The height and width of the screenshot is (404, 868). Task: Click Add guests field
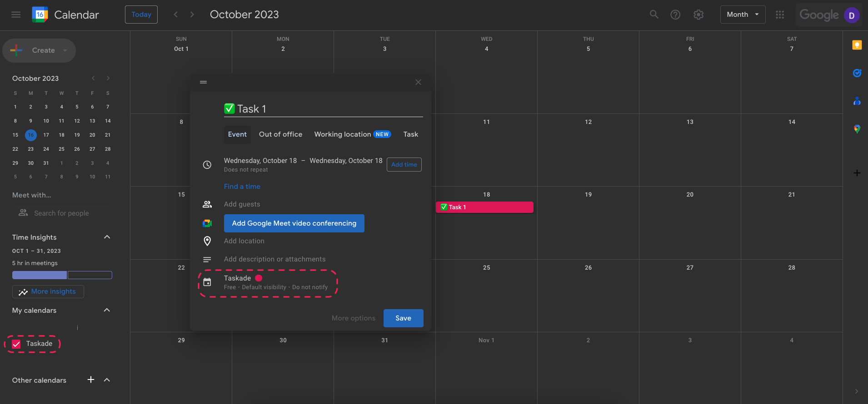point(242,204)
